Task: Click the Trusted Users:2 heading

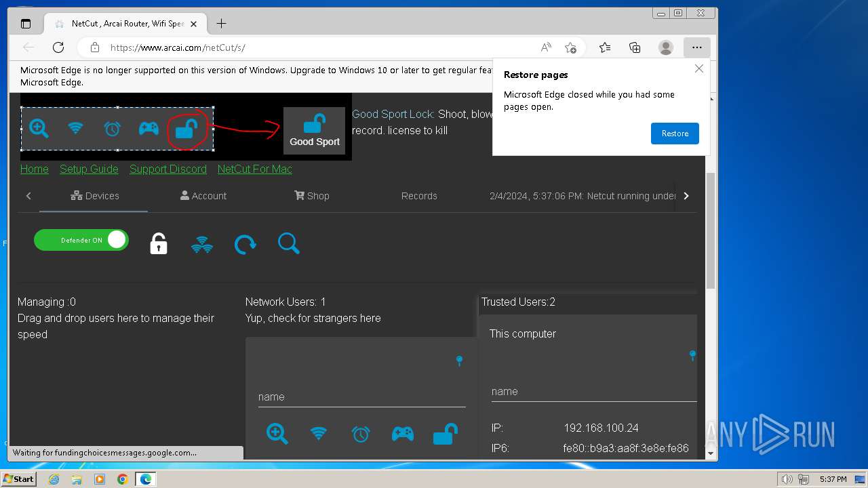Action: (x=518, y=302)
